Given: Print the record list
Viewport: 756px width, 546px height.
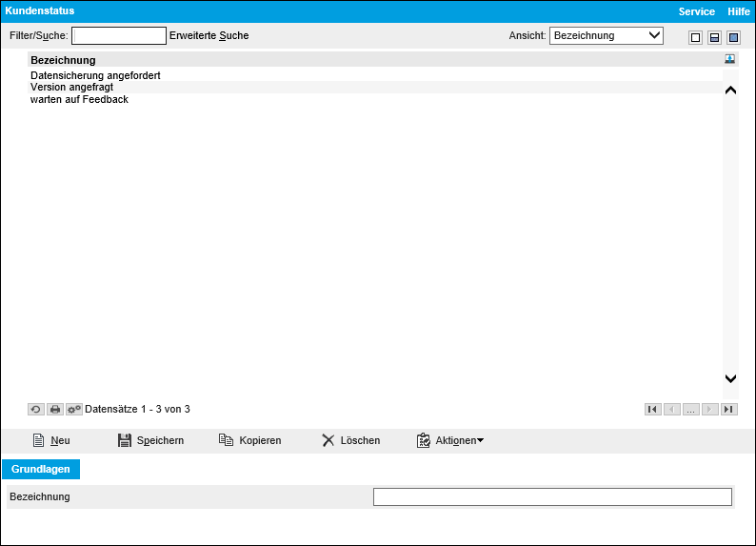Looking at the screenshot, I should [55, 410].
